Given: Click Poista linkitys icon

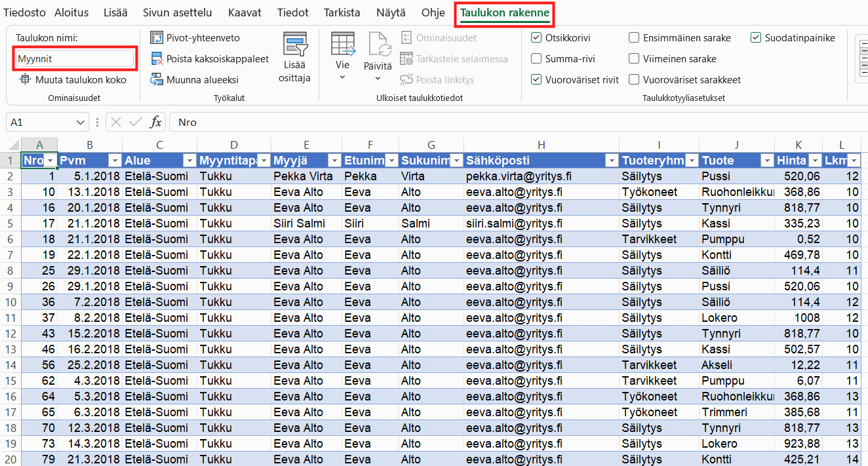Looking at the screenshot, I should [x=406, y=80].
